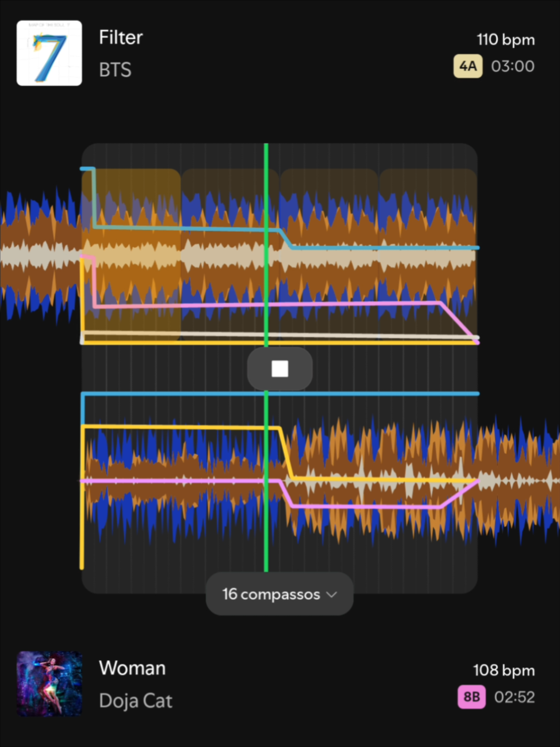Viewport: 560px width, 747px height.
Task: Select the first highlighted segment on Filter waveform
Action: (131, 256)
